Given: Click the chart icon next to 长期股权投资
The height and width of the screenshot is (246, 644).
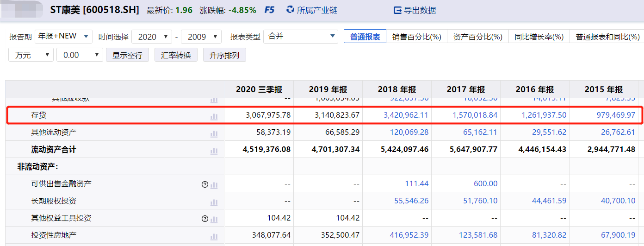Looking at the screenshot, I should pyautogui.click(x=214, y=202).
